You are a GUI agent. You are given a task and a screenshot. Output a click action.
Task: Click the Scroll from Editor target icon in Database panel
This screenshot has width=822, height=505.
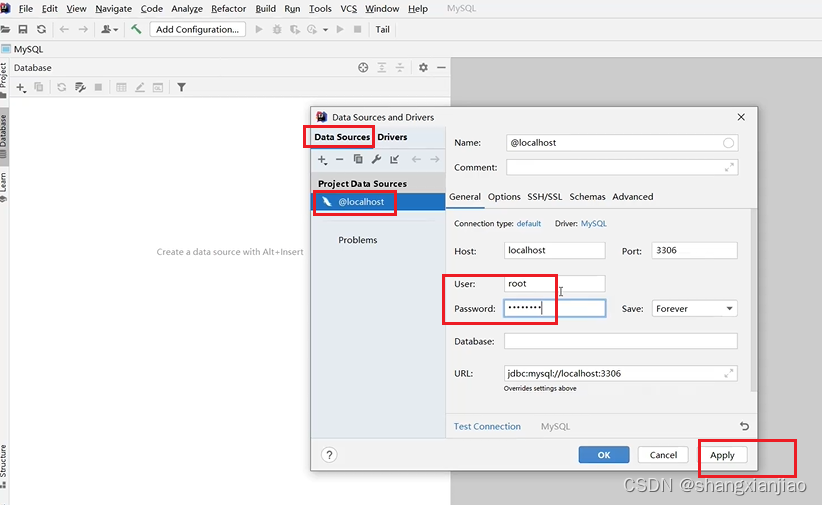point(363,68)
